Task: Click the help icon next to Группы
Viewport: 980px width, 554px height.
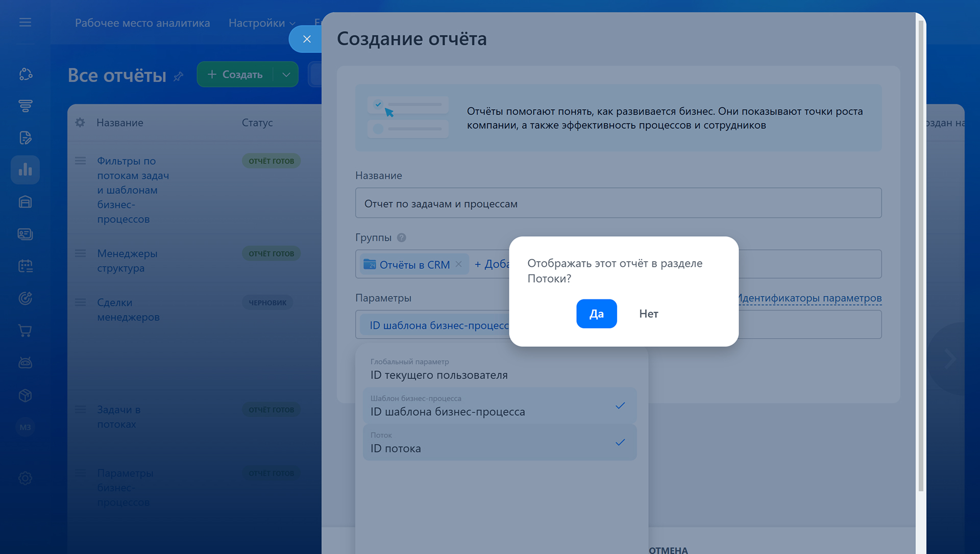Action: pyautogui.click(x=402, y=238)
